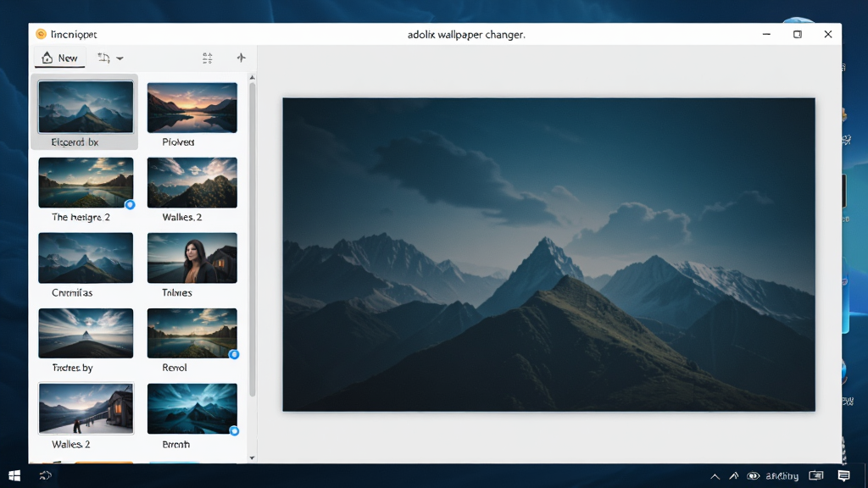This screenshot has height=488, width=868.
Task: Expand the dropdown arrow next to crop icon
Action: pyautogui.click(x=120, y=58)
